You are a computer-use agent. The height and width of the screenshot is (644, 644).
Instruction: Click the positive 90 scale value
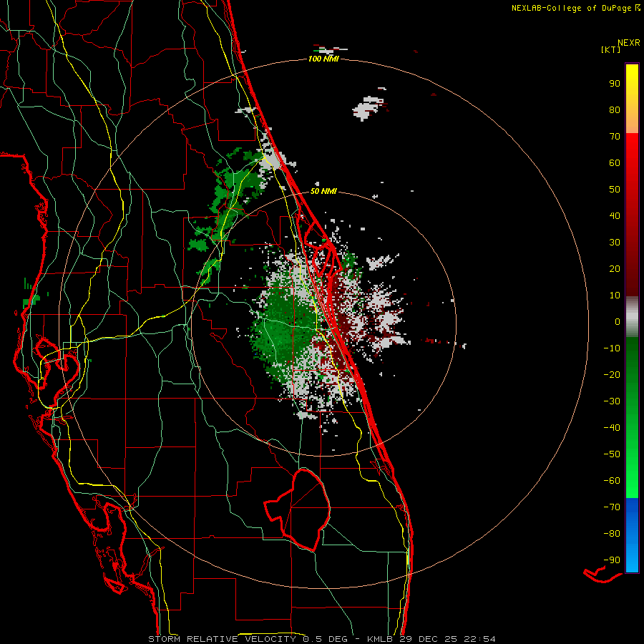[x=615, y=84]
